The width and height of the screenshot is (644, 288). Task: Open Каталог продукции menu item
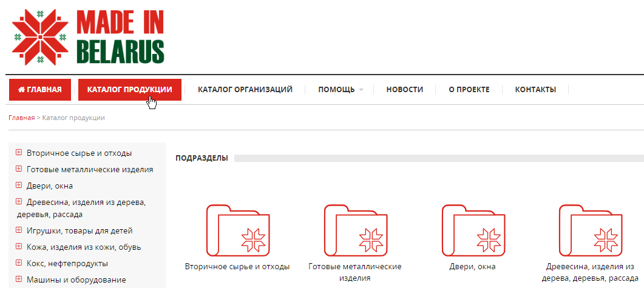(x=129, y=90)
